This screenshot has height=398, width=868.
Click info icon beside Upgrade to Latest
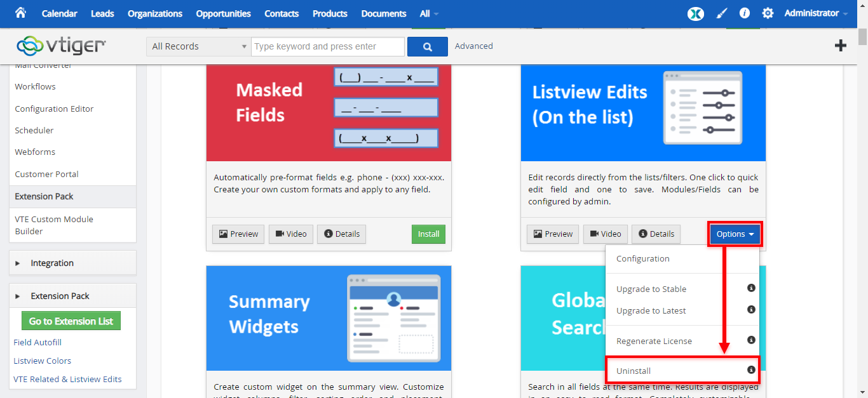[x=751, y=310]
